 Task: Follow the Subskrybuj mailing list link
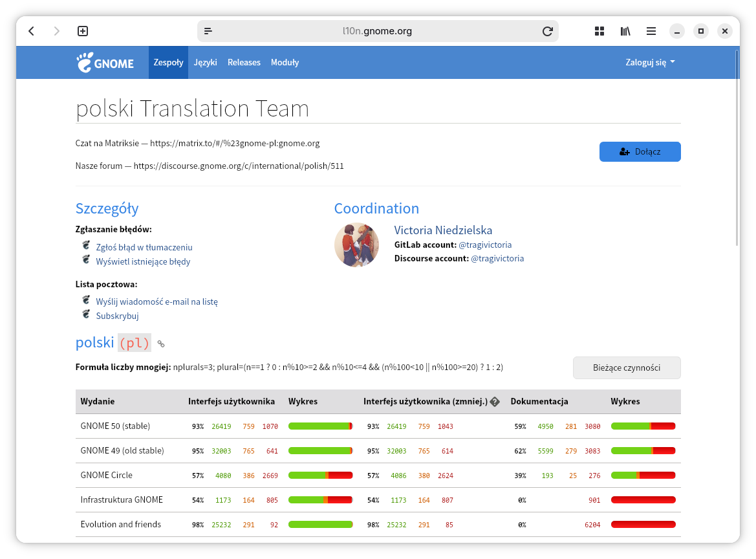tap(117, 316)
